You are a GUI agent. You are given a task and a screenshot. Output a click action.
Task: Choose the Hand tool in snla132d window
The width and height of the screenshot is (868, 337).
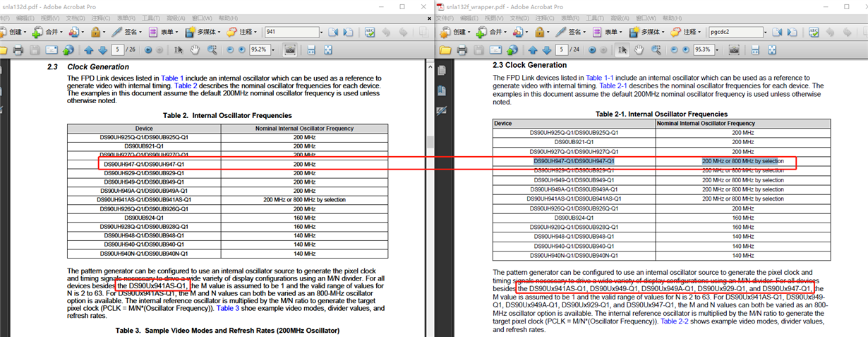pos(194,50)
